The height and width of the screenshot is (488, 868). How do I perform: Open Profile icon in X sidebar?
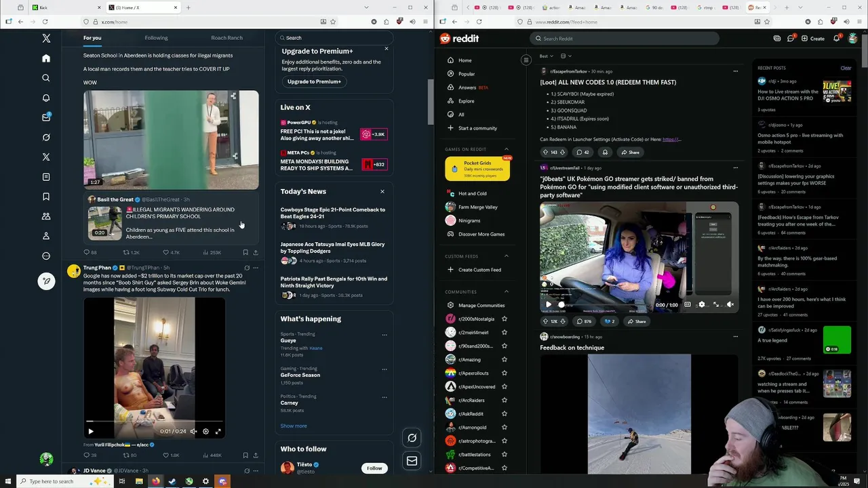click(46, 236)
